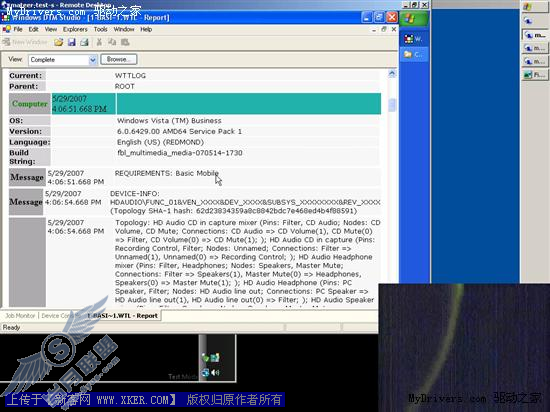Click the fourth icon item in right panel
Image resolution: width=550 pixels, height=412 pixels.
pos(535,75)
